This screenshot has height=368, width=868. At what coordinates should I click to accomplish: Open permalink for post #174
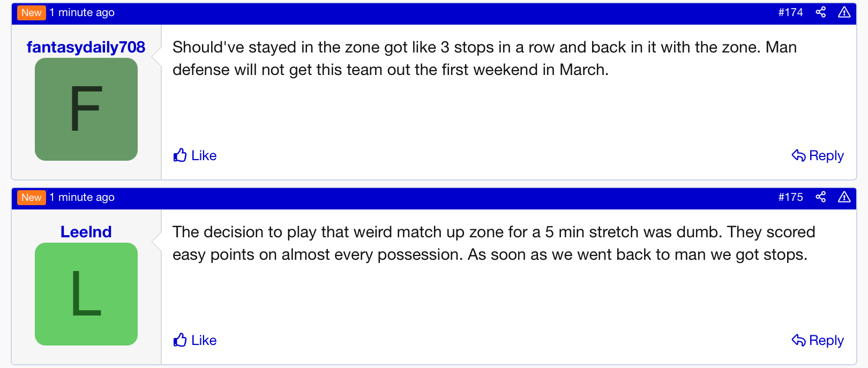[790, 12]
